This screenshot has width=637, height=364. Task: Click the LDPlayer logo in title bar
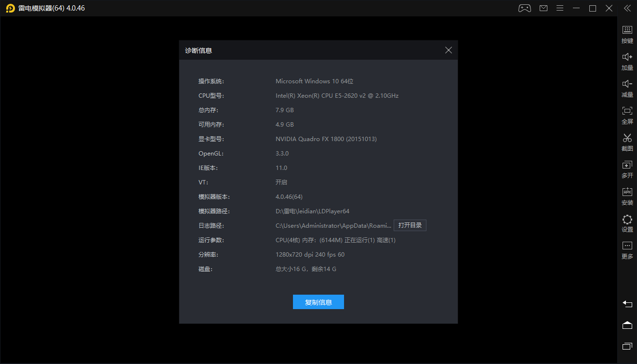[x=10, y=8]
